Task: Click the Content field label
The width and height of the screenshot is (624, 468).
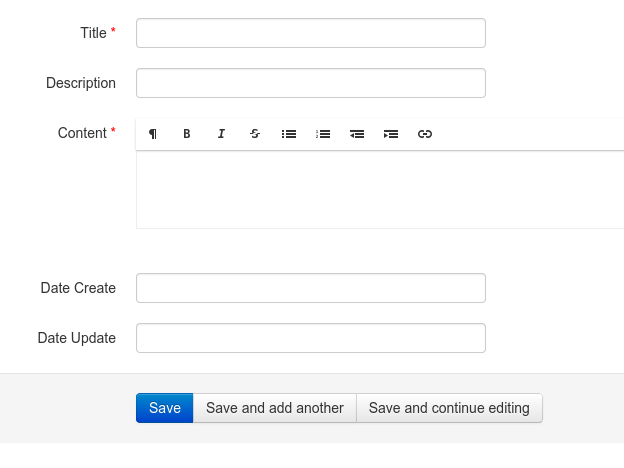Action: coord(82,133)
